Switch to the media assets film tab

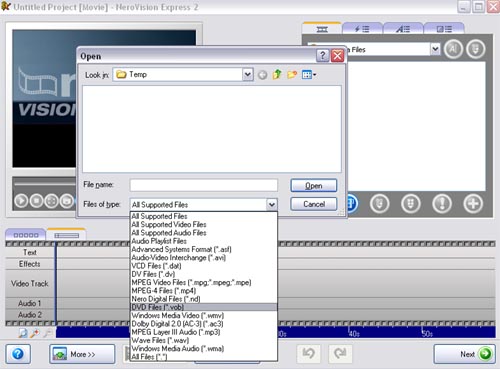[x=322, y=29]
